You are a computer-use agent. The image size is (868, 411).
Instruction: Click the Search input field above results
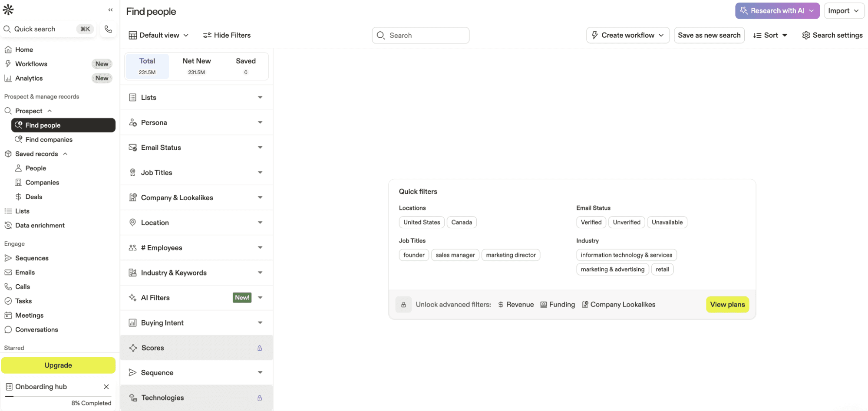coord(420,35)
